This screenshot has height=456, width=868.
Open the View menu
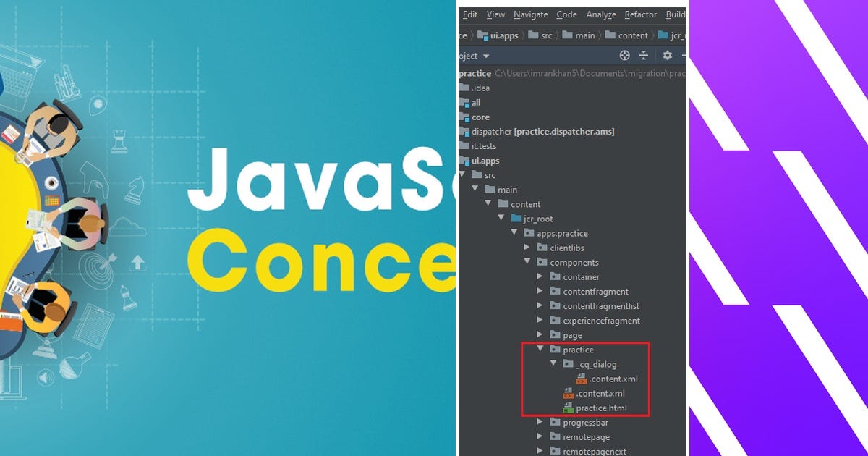495,14
